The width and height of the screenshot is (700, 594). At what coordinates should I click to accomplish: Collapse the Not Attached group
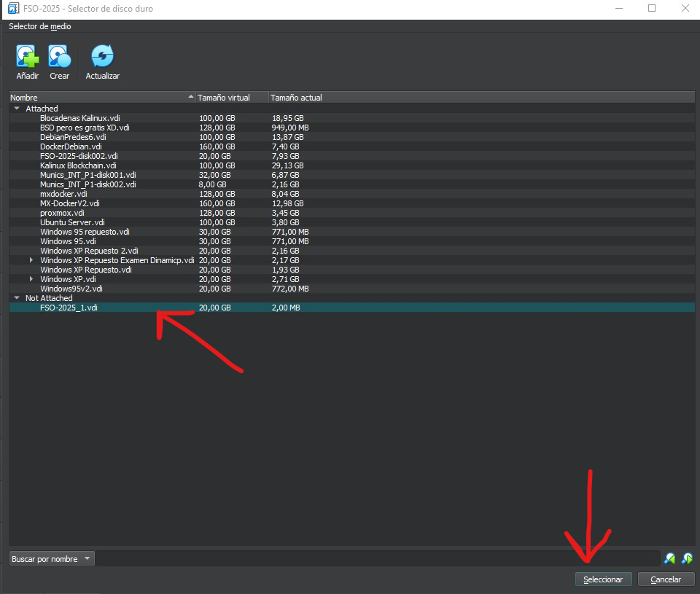coord(17,298)
